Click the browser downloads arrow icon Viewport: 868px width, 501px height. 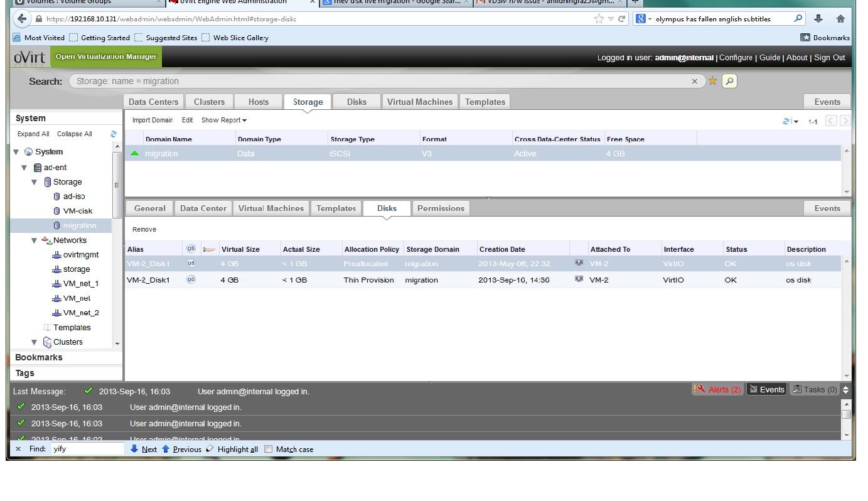[818, 19]
